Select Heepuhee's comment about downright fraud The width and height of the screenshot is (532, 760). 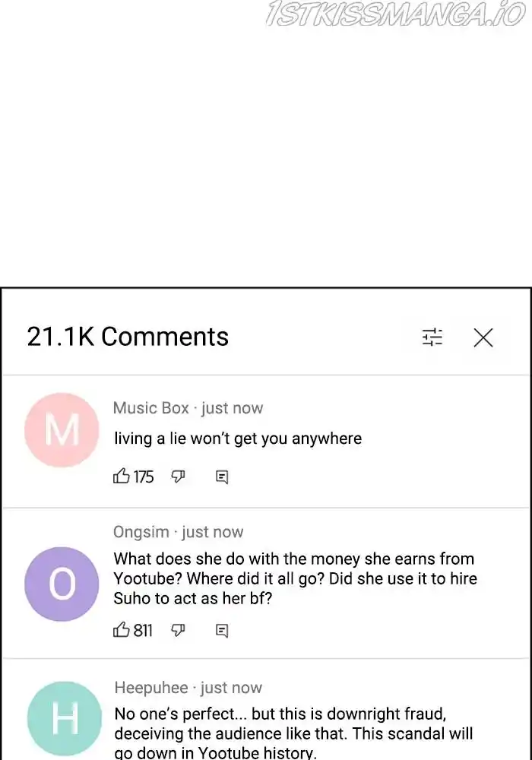pyautogui.click(x=293, y=733)
